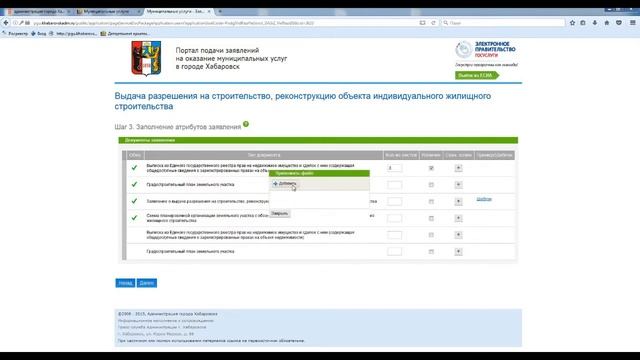The height and width of the screenshot is (360, 640).
Task: Click the browser search field Поиск
Action: (x=503, y=23)
